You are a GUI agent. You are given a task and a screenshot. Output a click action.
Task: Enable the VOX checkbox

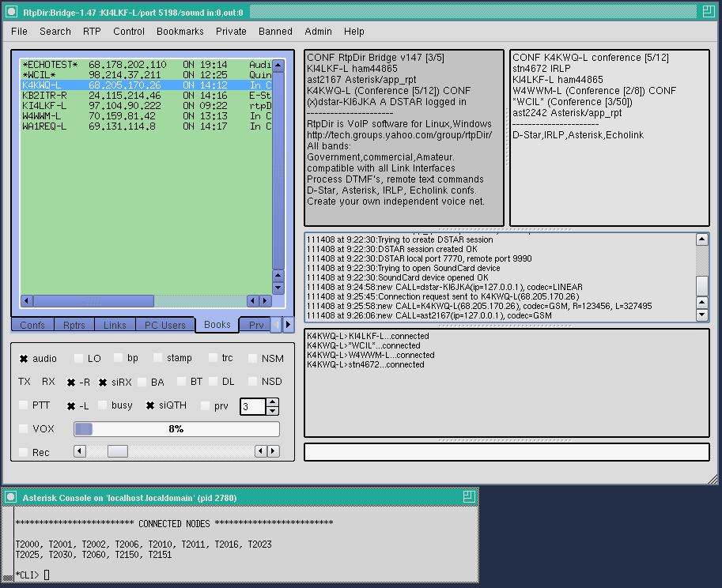(x=23, y=428)
